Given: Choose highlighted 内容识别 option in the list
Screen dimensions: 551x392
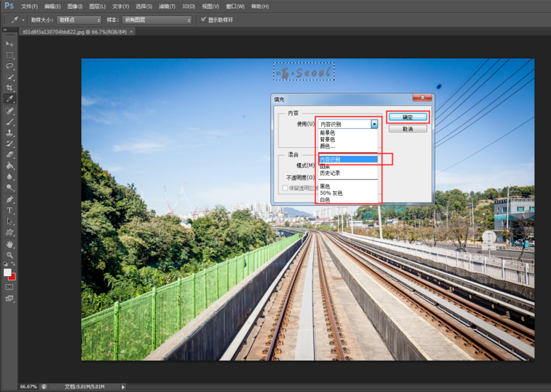Looking at the screenshot, I should tap(348, 159).
